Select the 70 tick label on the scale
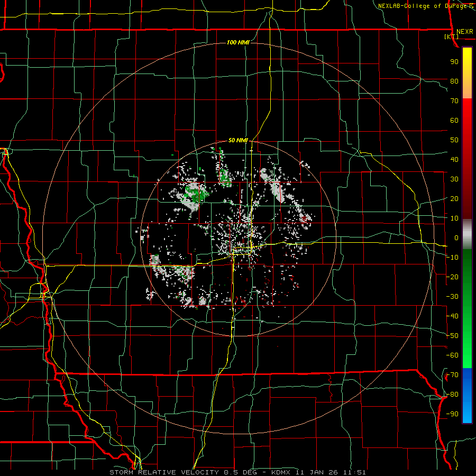 click(x=454, y=101)
